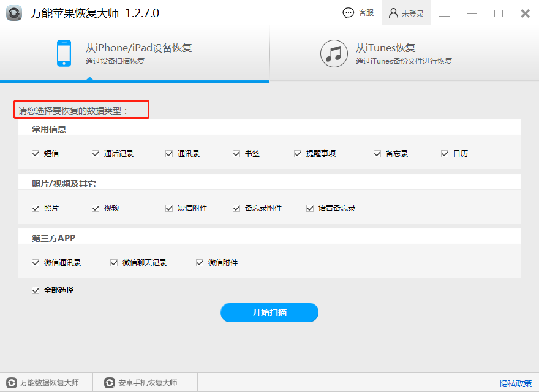The height and width of the screenshot is (392, 539).
Task: Switch to 从iPhone/iPad设备恢复 tab
Action: tap(135, 54)
